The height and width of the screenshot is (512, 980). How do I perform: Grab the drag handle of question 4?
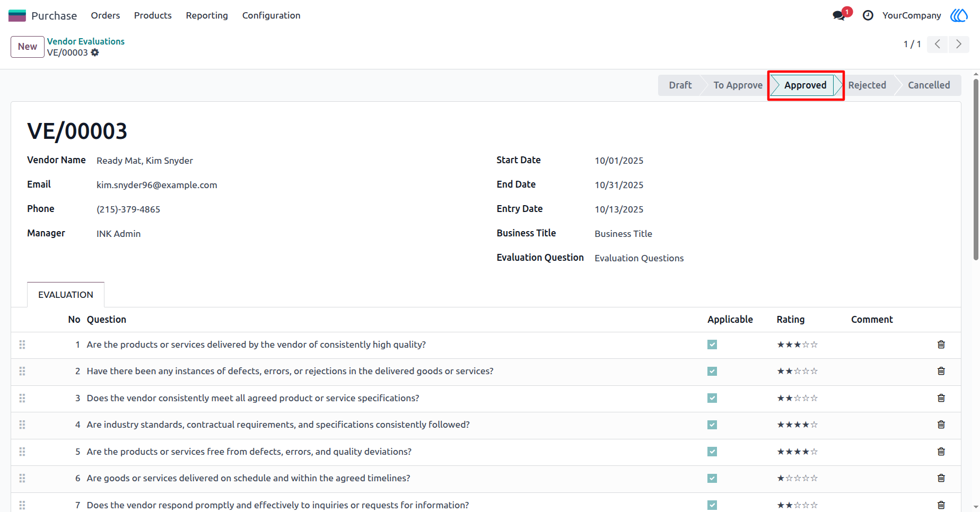tap(22, 425)
